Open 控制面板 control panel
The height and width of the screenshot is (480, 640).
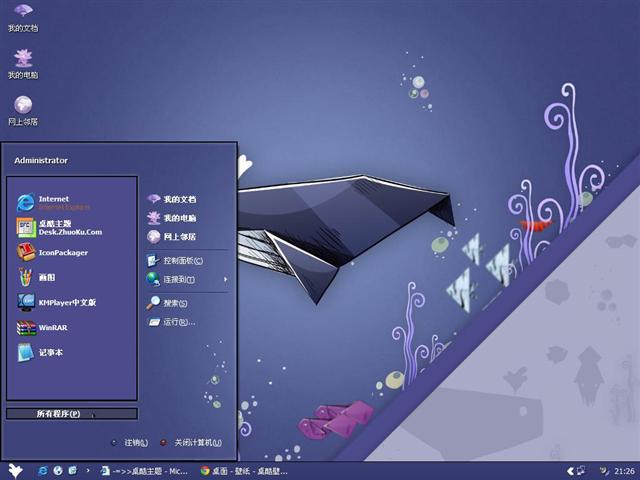[x=175, y=260]
